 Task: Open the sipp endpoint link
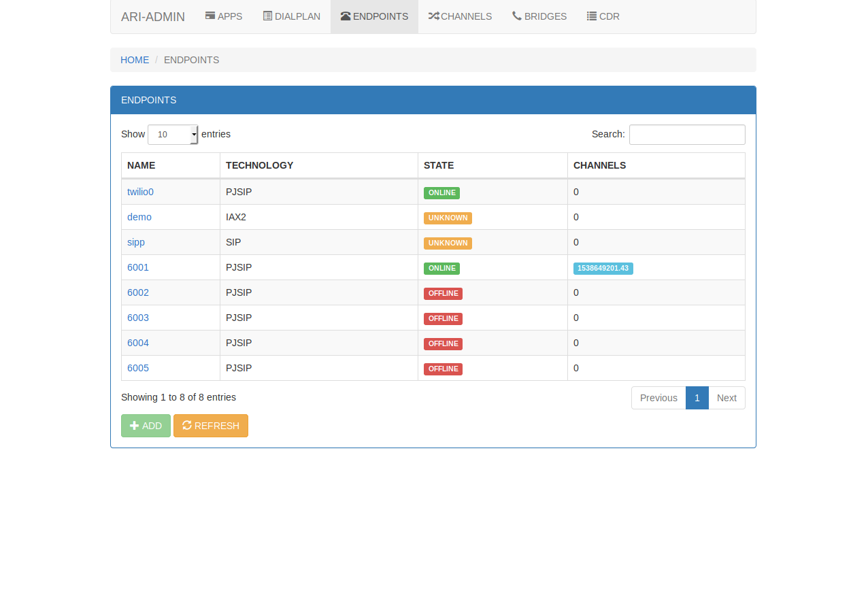tap(136, 242)
